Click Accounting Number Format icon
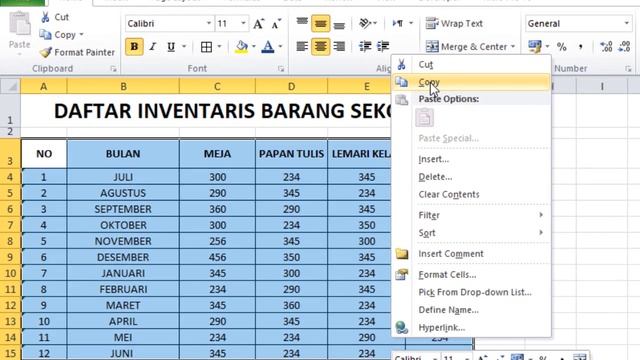Image resolution: width=640 pixels, height=360 pixels. 535,47
